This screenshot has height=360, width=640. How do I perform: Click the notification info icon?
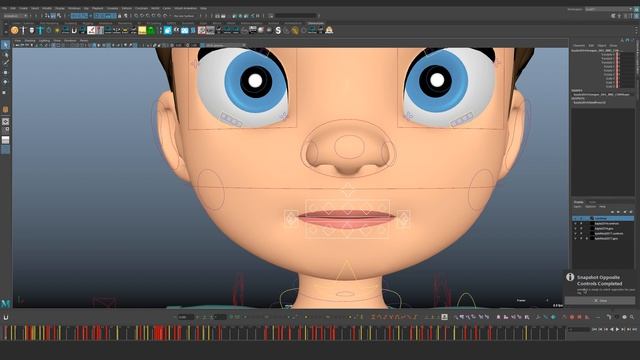pyautogui.click(x=570, y=277)
